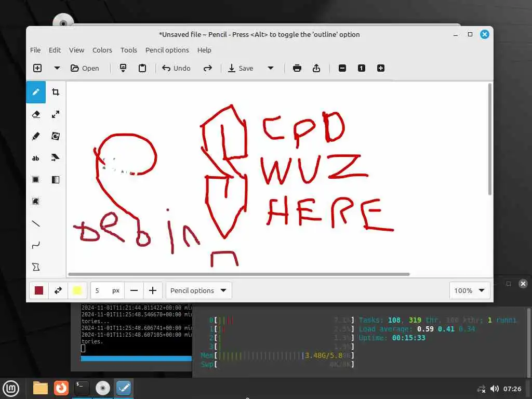Select the Line tool

(x=36, y=223)
